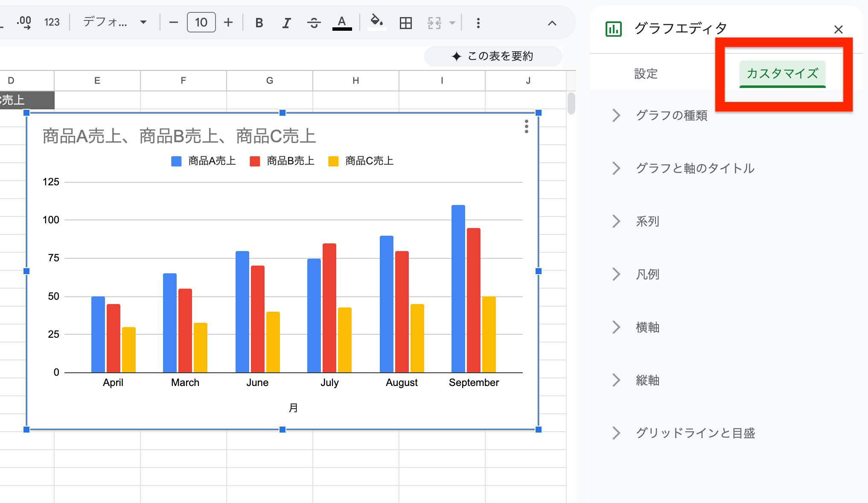Viewport: 868px width, 503px height.
Task: Expand the 凡例 section
Action: (647, 274)
